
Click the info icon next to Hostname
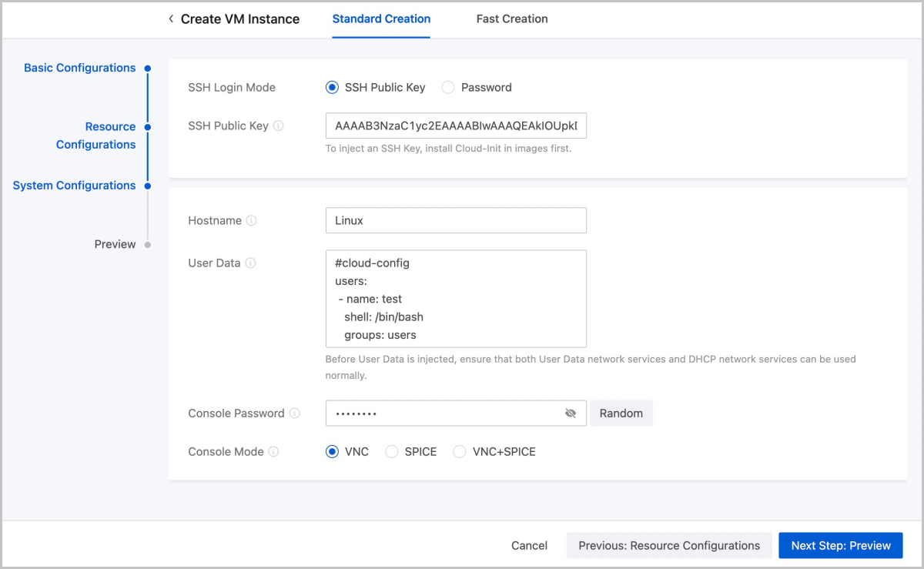tap(252, 221)
